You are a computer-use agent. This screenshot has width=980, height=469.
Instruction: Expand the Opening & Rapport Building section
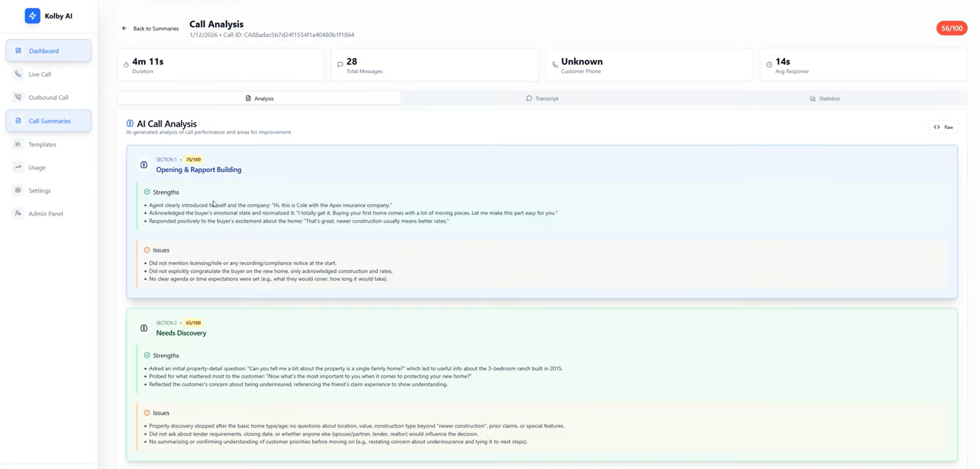pos(199,169)
